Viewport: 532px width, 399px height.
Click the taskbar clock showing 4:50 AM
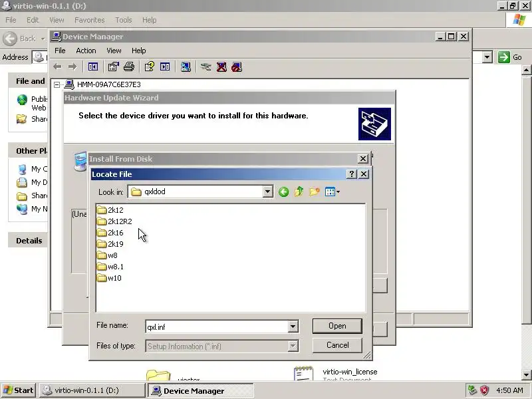click(509, 390)
